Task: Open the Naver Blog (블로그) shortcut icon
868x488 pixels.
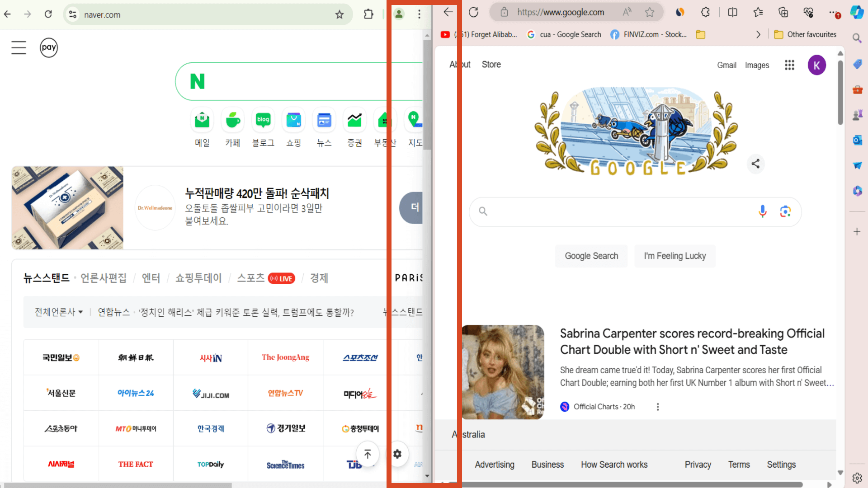Action: pyautogui.click(x=263, y=120)
